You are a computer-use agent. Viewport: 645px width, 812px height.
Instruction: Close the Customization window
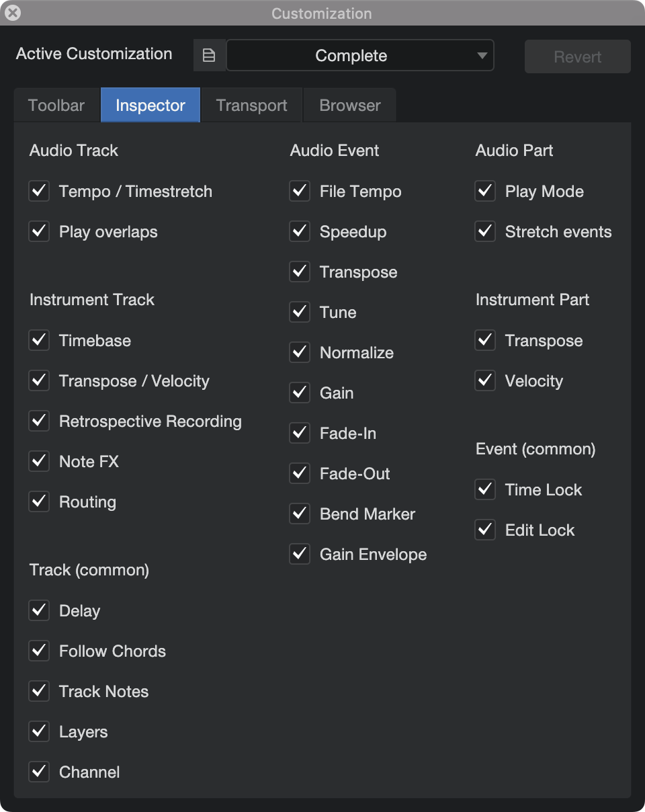click(x=13, y=13)
